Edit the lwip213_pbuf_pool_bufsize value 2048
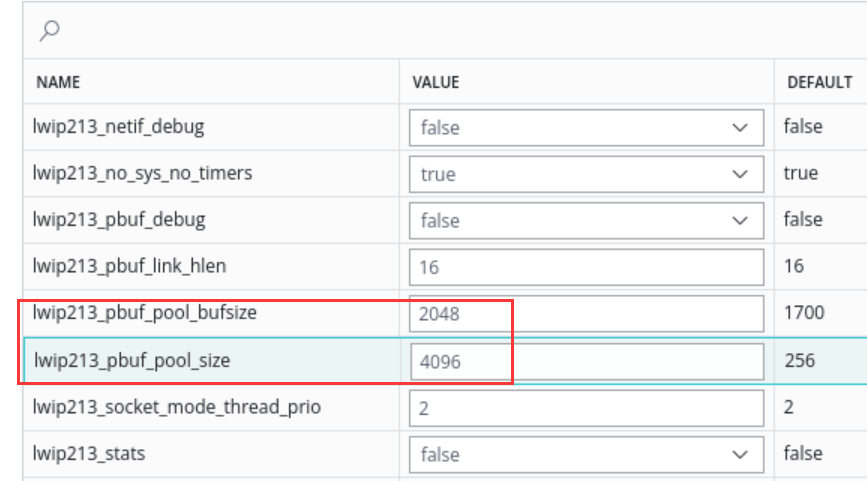 coord(586,313)
